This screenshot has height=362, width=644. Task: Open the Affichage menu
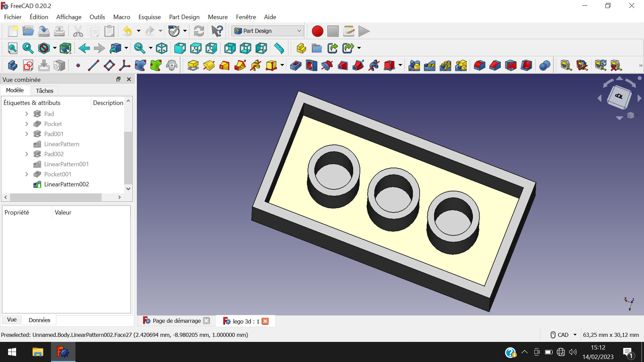point(69,17)
